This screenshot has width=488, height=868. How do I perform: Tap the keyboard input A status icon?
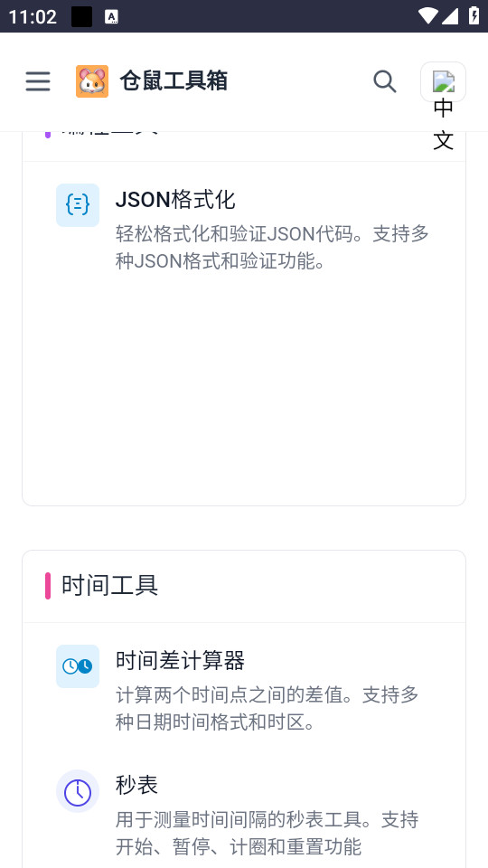pos(111,16)
